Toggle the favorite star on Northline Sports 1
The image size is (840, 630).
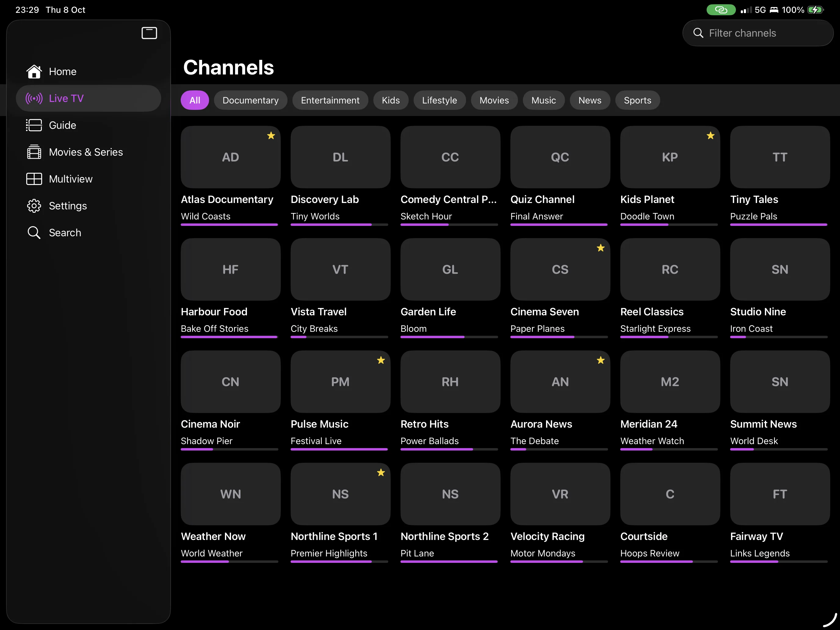pos(381,472)
